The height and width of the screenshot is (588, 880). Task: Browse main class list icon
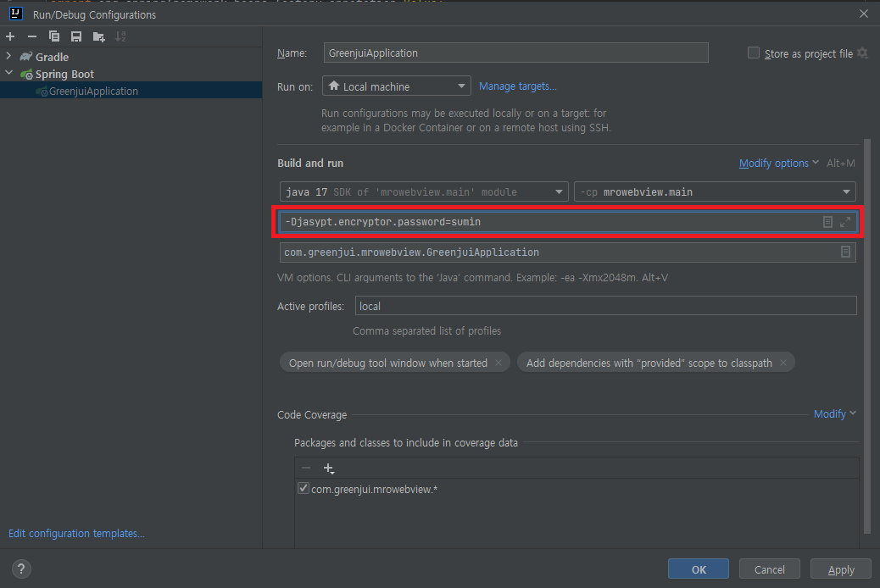click(845, 252)
